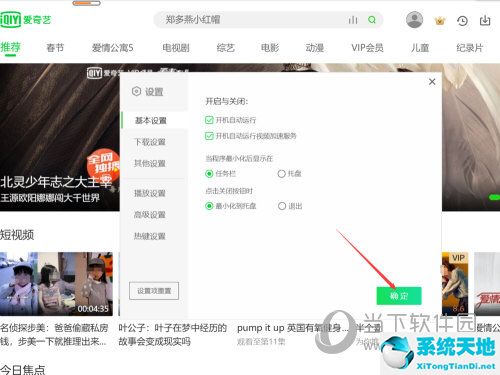This screenshot has width=500, height=375.
Task: Click the 今日焦点 section heading
Action: tap(23, 369)
